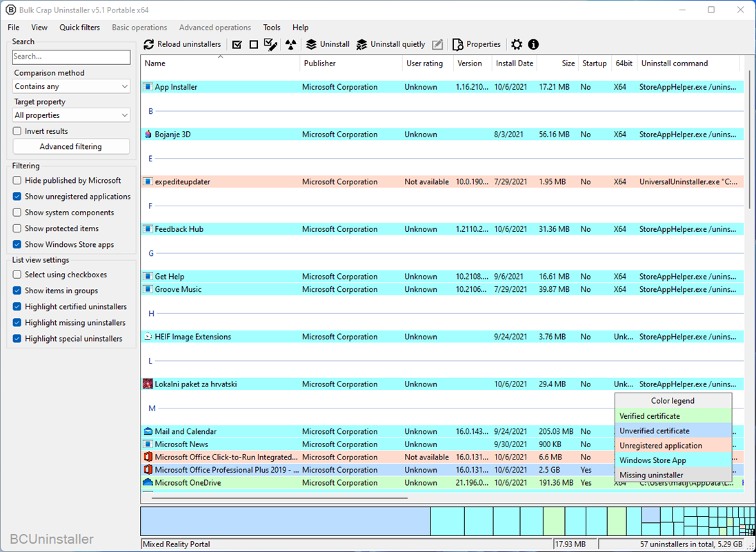Click the Advanced filtering button

click(71, 146)
